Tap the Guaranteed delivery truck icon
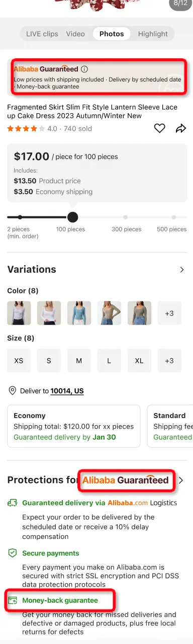This screenshot has height=644, width=193. tap(13, 503)
